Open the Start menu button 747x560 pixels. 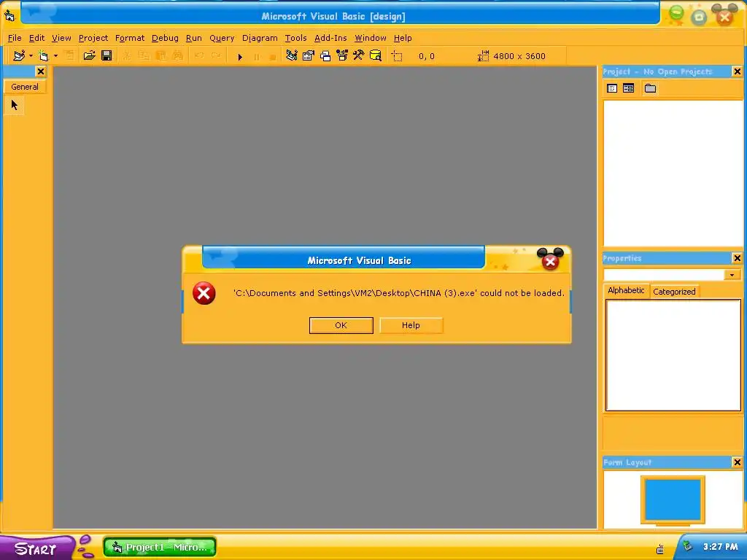(36, 548)
